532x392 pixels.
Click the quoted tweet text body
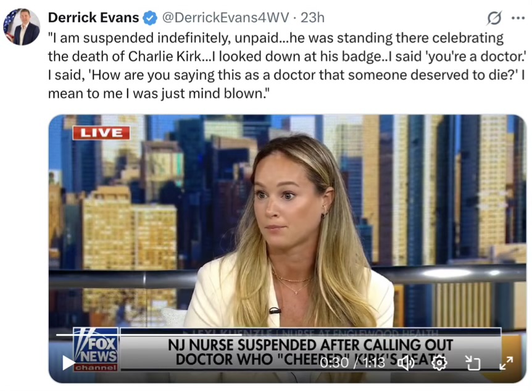[x=287, y=65]
